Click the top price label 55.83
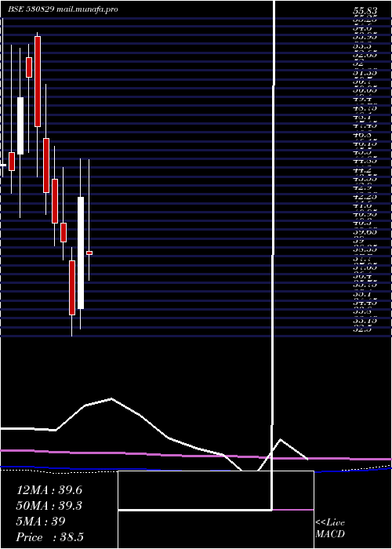This screenshot has width=392, height=549. (365, 11)
